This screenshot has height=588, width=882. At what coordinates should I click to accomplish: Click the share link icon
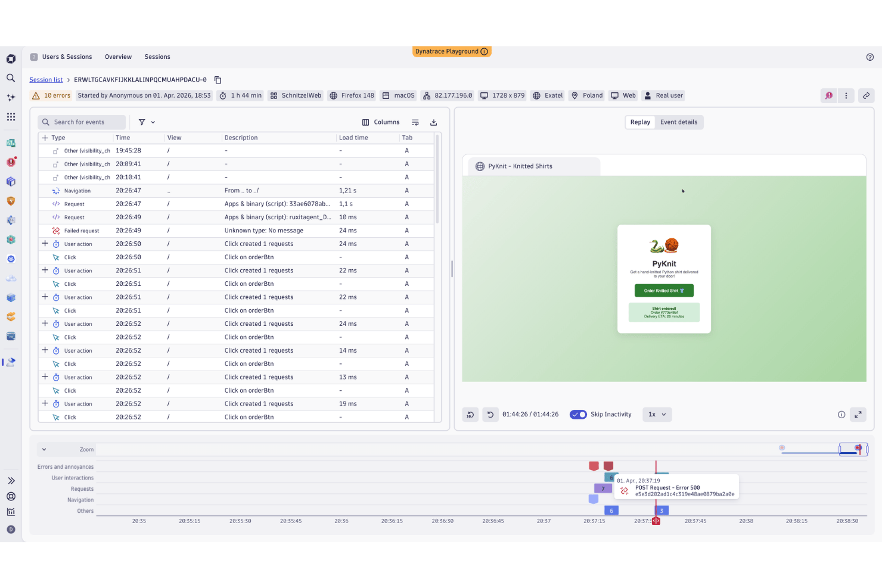pyautogui.click(x=867, y=95)
